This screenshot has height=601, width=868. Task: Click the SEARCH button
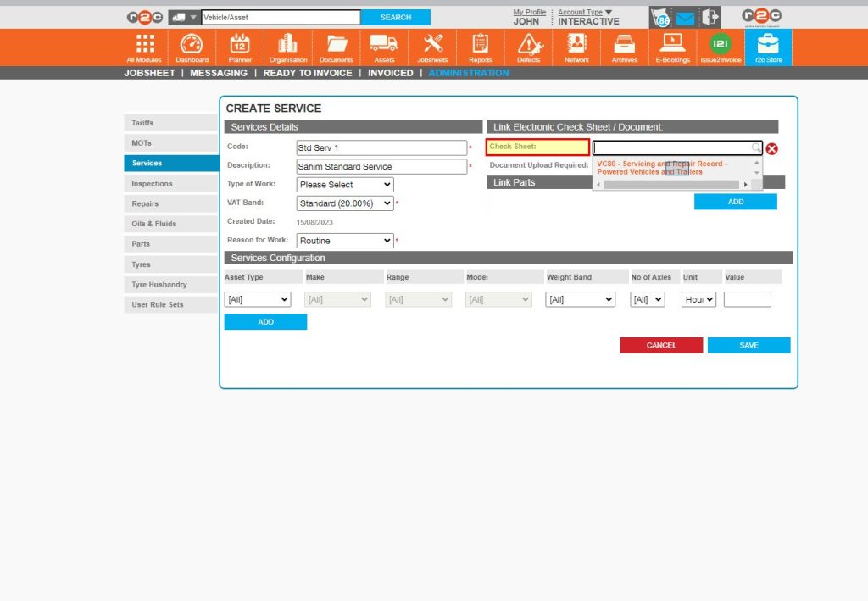point(396,18)
